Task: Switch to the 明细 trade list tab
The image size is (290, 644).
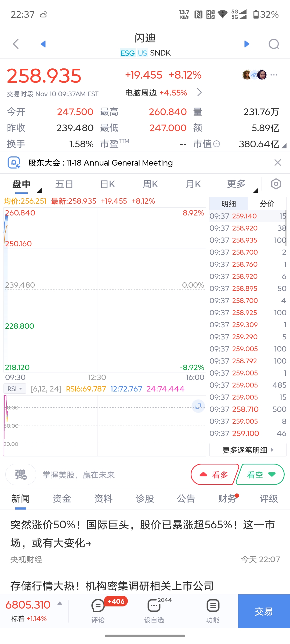Action: 229,204
